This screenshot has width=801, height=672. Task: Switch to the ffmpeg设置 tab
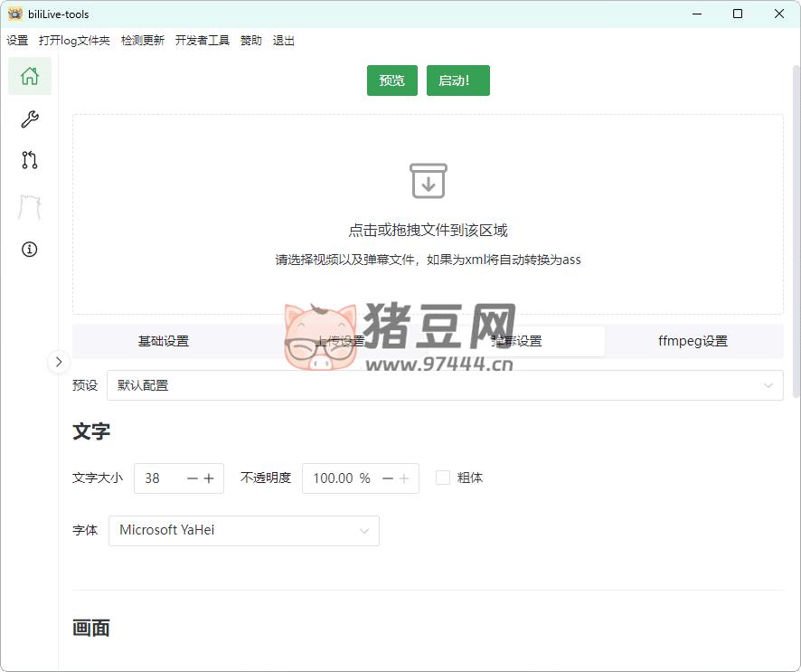693,341
